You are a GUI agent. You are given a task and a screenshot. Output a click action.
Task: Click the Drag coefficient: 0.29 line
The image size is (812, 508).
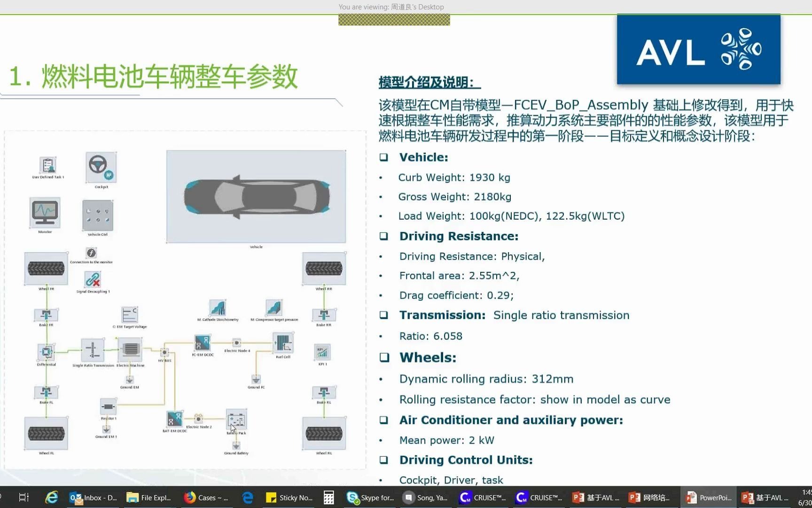pyautogui.click(x=456, y=295)
